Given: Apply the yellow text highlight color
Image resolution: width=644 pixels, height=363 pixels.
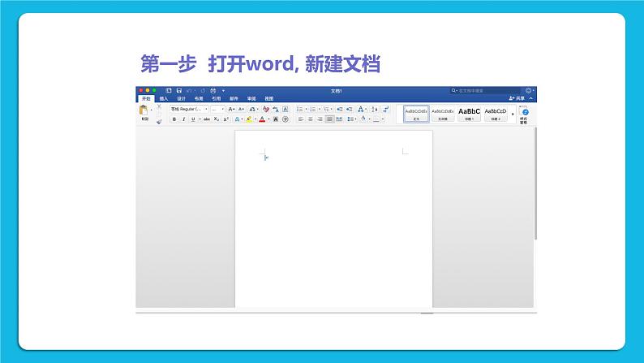Looking at the screenshot, I should [x=249, y=119].
